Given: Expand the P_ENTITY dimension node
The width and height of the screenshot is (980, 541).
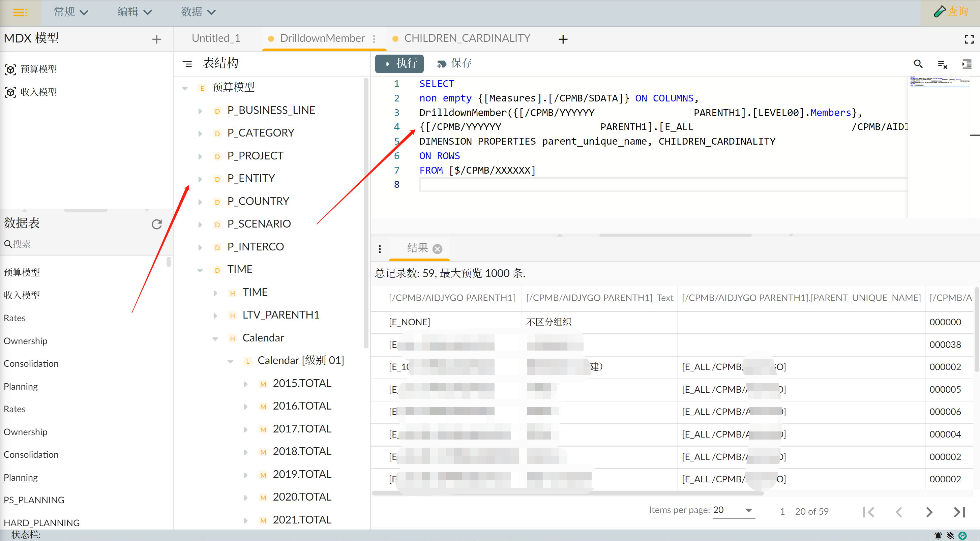Looking at the screenshot, I should pyautogui.click(x=200, y=179).
